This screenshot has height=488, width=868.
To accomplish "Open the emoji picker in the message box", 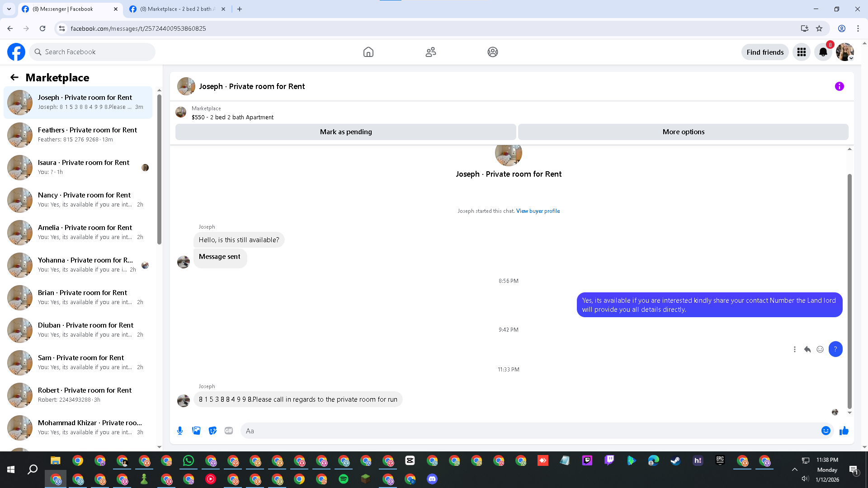I will pyautogui.click(x=826, y=431).
